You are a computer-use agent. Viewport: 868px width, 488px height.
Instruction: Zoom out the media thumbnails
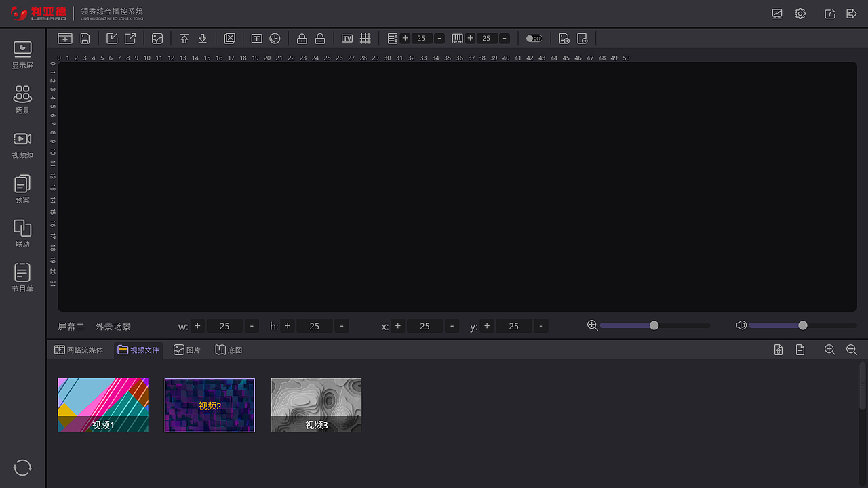(852, 350)
